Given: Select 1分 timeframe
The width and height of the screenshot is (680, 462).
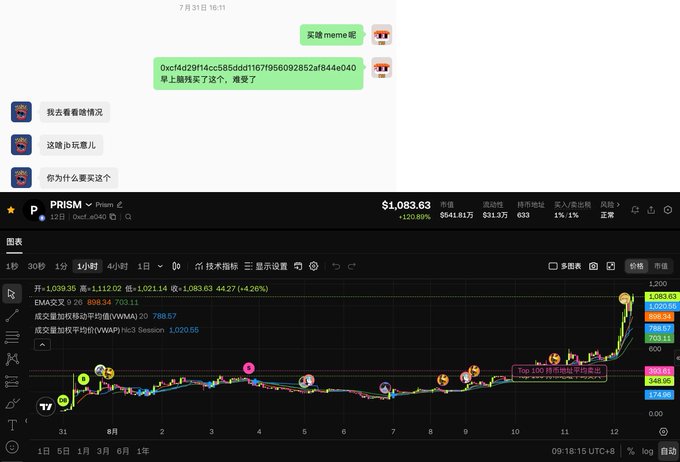Looking at the screenshot, I should point(61,266).
